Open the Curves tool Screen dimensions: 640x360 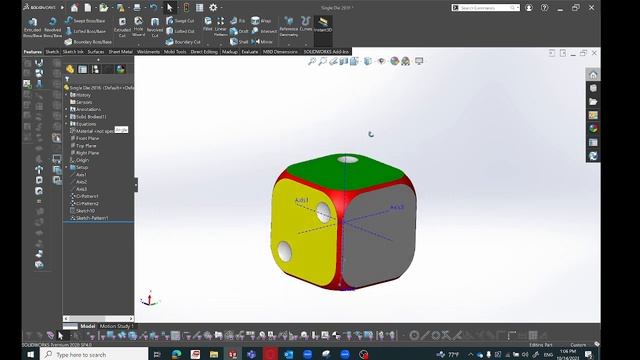click(x=305, y=24)
